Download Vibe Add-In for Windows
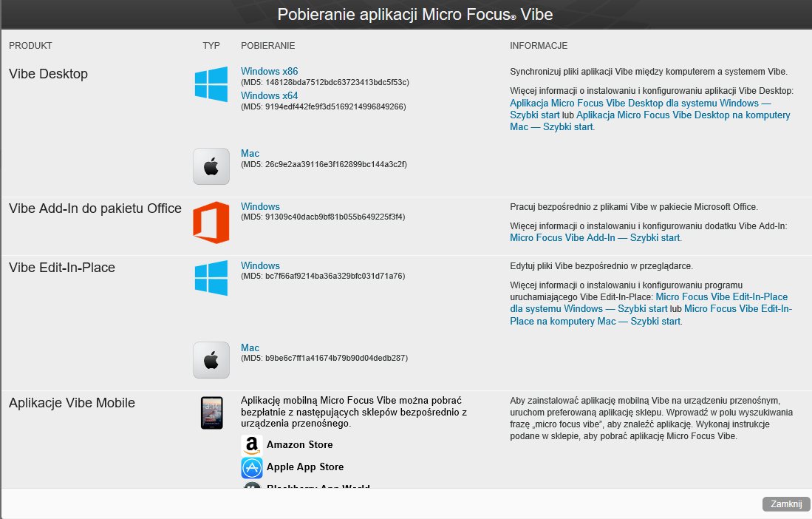Viewport: 812px width, 519px height. pos(260,207)
